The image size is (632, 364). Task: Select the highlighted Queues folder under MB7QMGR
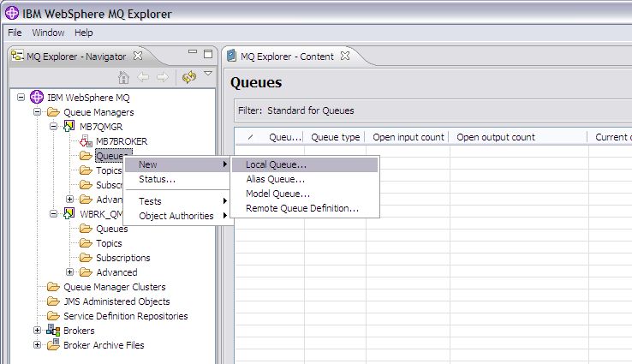point(110,156)
